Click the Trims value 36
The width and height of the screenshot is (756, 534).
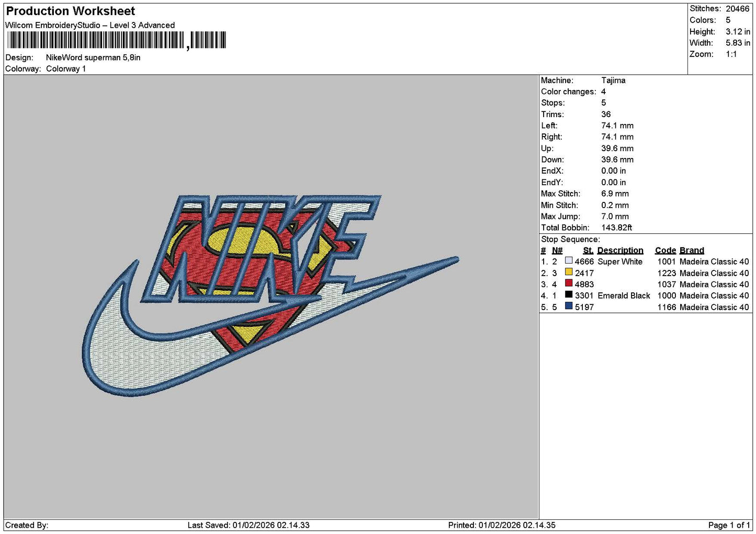point(606,115)
